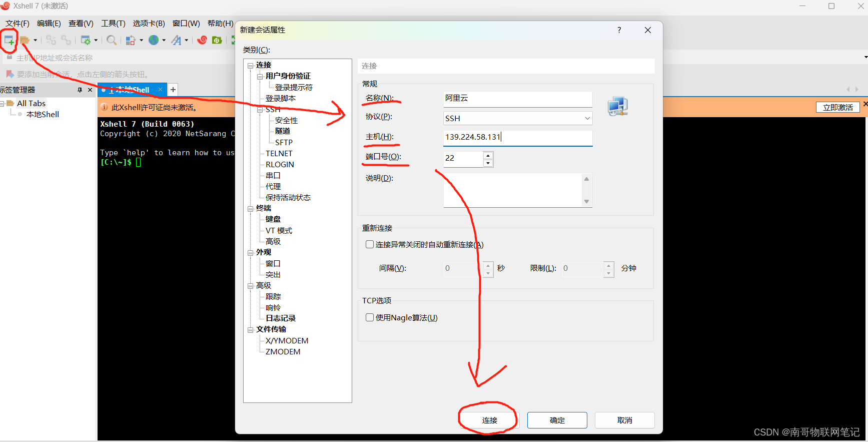Screen dimensions: 868x442
Task: Click the Font toolbar icon
Action: [x=176, y=40]
